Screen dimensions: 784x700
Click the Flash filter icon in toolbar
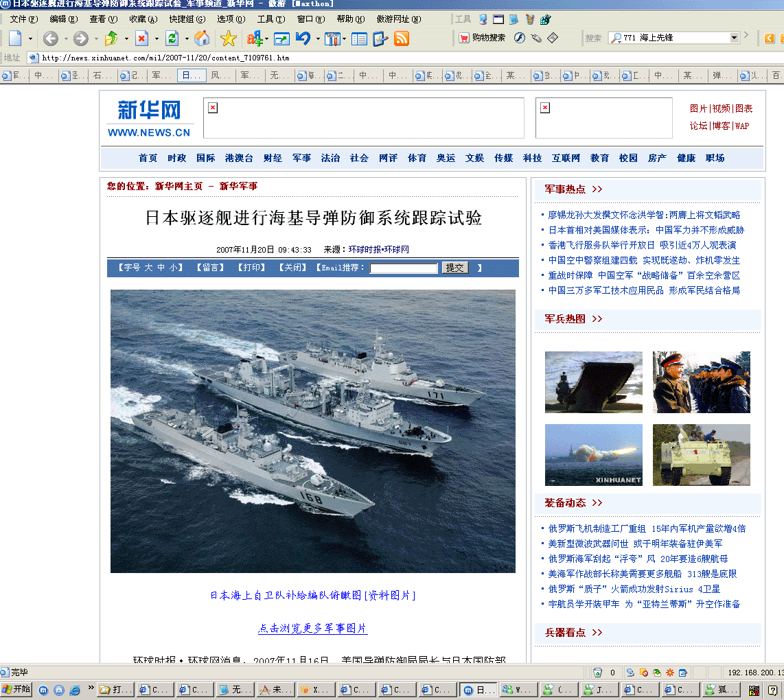520,38
